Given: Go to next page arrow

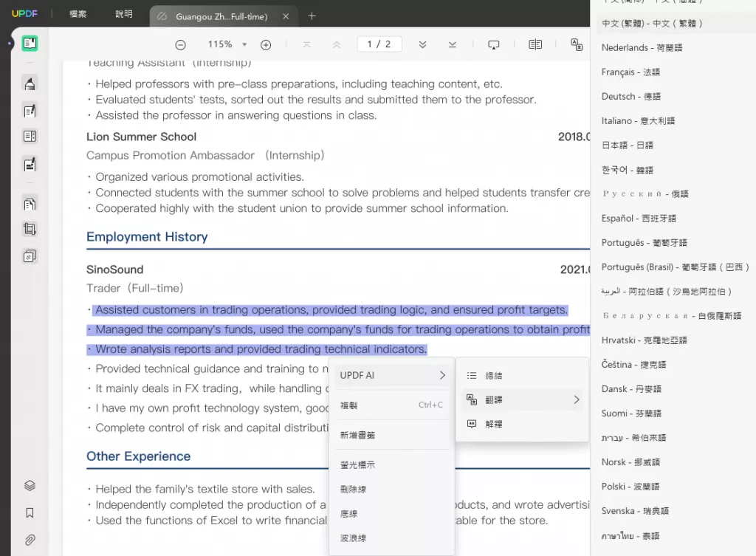Looking at the screenshot, I should click(x=422, y=44).
